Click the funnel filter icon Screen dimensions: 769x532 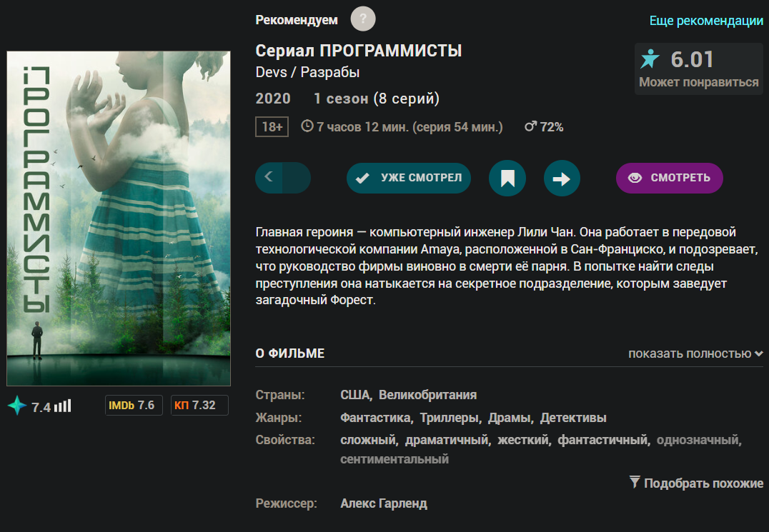[634, 483]
